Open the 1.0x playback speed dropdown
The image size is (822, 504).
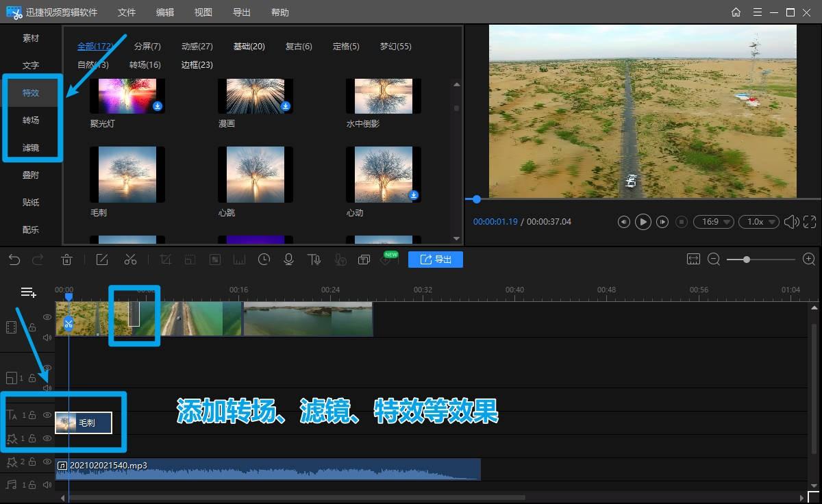[759, 222]
